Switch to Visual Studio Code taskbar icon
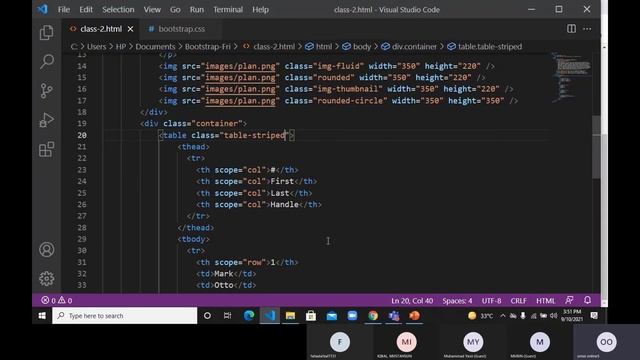 click(270, 316)
